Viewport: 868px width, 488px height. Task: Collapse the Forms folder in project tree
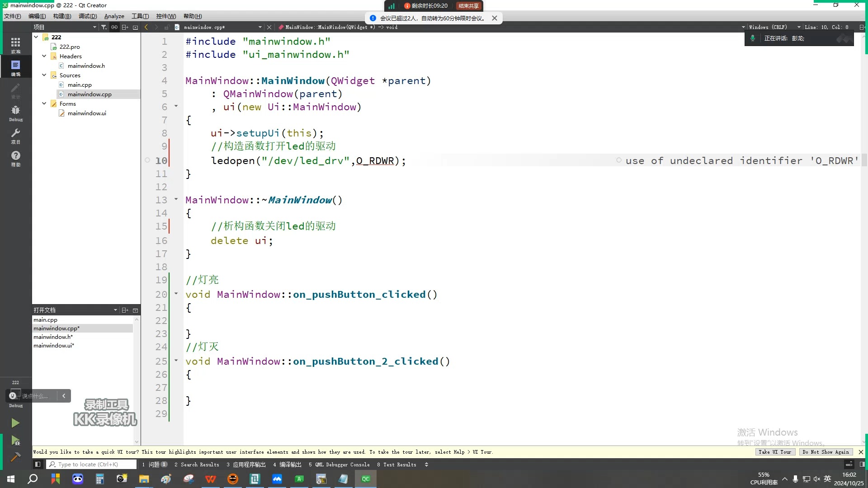click(44, 103)
